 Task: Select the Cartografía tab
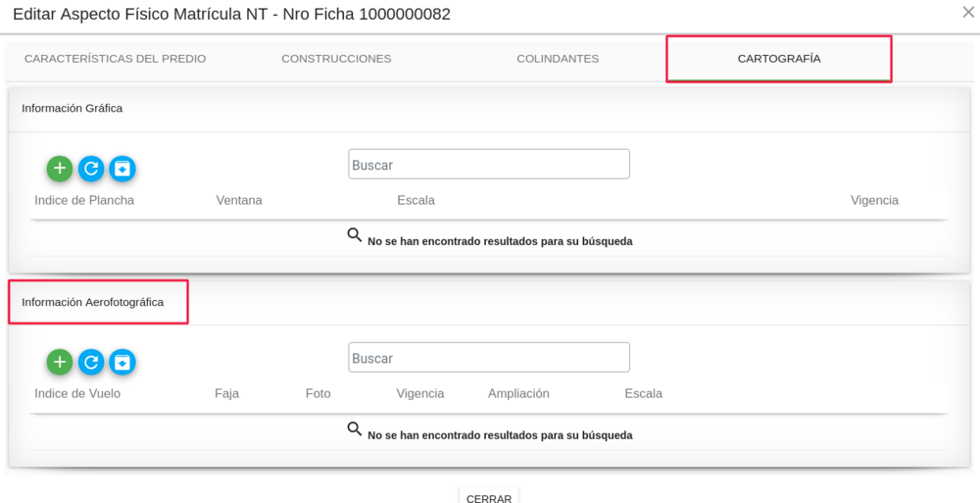pyautogui.click(x=779, y=59)
